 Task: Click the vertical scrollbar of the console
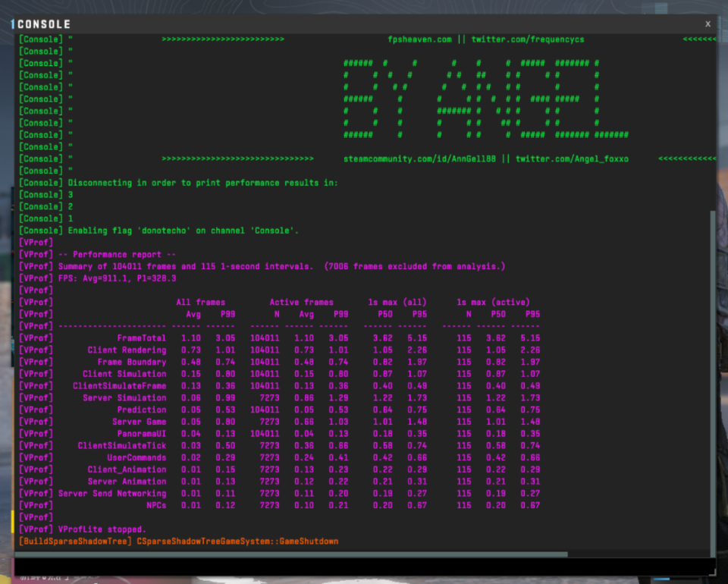click(x=713, y=384)
